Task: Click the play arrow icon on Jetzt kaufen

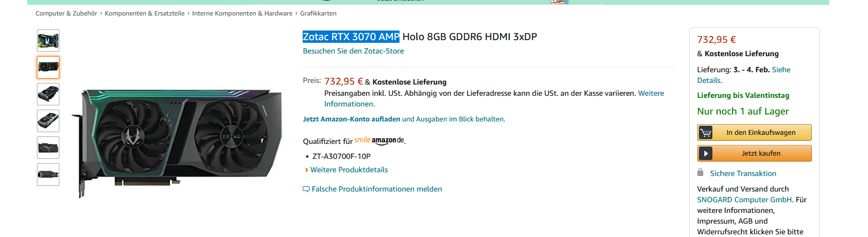Action: click(706, 154)
